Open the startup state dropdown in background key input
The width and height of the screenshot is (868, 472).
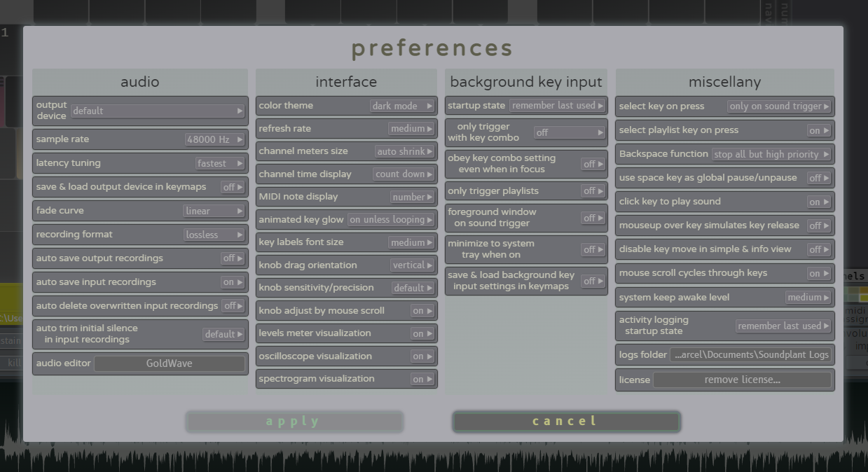click(557, 106)
